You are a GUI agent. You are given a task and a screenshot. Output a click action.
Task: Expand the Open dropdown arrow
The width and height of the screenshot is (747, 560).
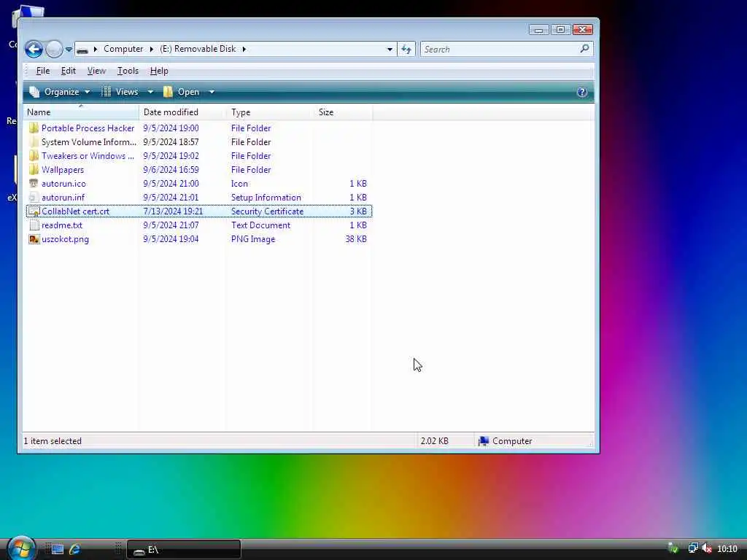click(212, 92)
